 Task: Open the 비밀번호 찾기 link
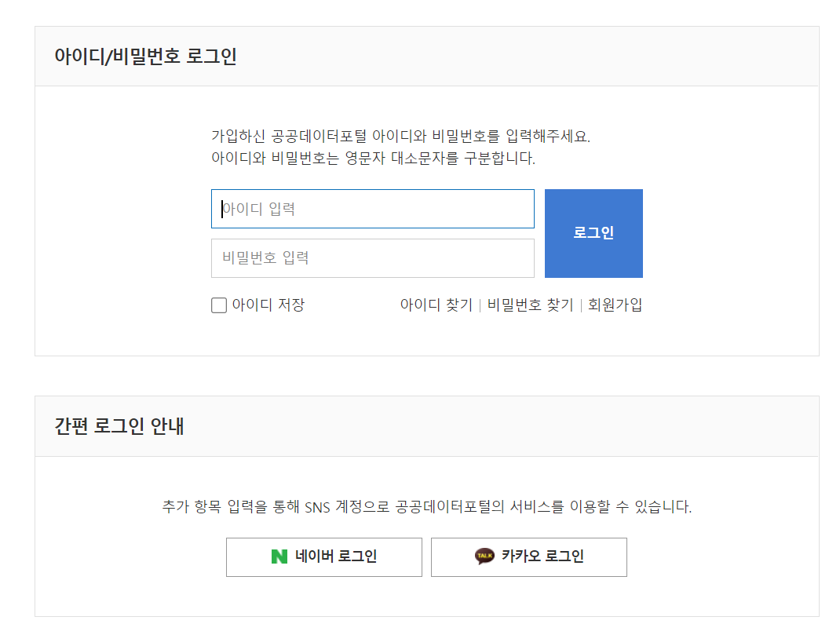coord(530,305)
